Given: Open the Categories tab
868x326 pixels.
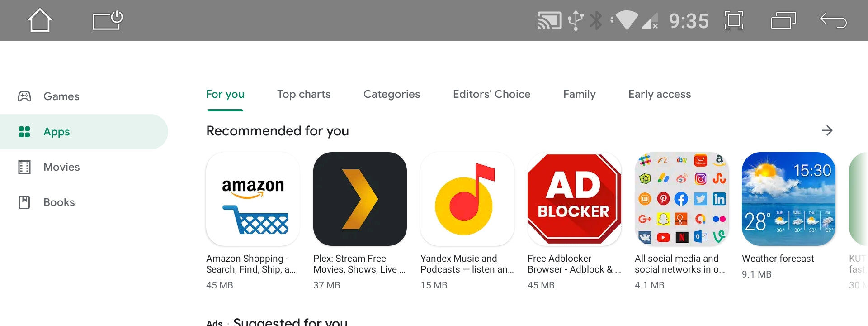Looking at the screenshot, I should (392, 94).
